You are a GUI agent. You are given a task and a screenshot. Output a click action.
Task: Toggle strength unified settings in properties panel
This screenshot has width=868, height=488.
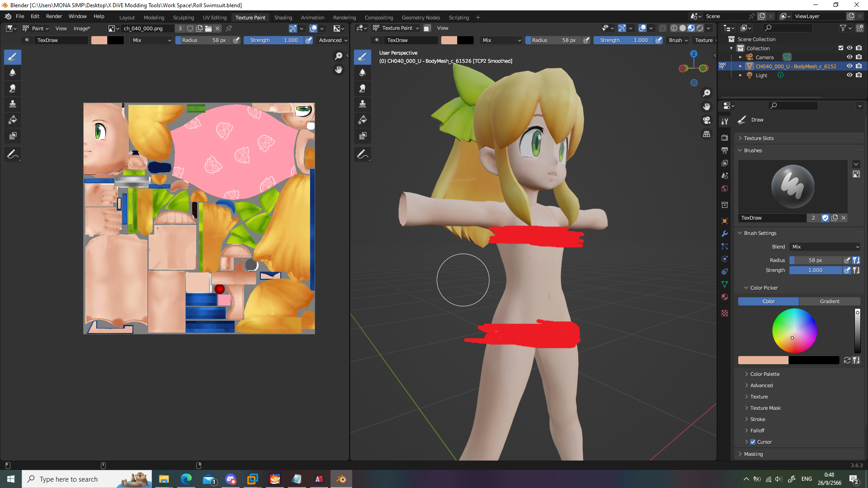pos(856,270)
